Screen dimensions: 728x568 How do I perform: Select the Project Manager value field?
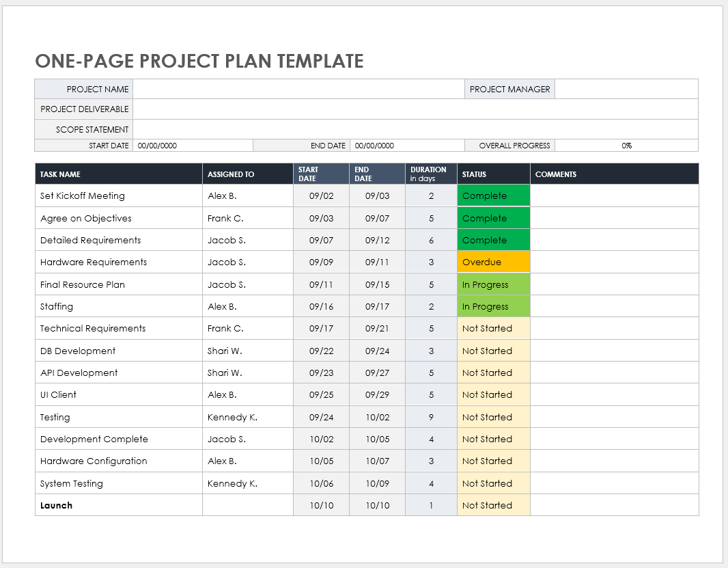pos(626,89)
